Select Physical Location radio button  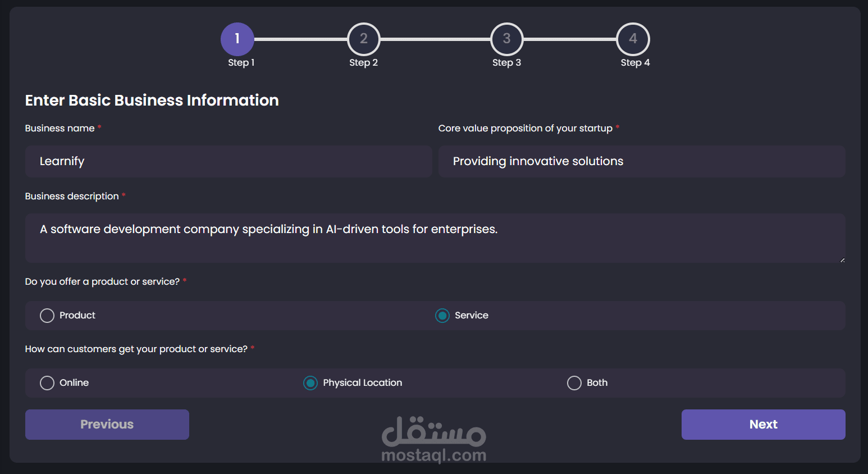pos(310,383)
